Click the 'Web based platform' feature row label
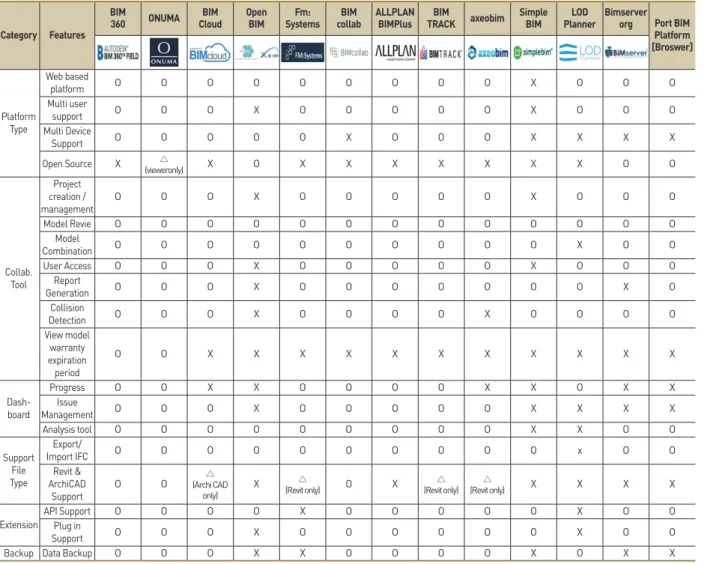The image size is (704, 564). click(67, 83)
